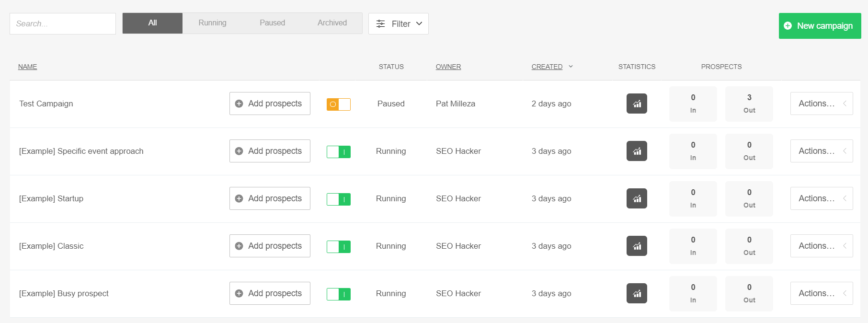Open Actions dropdown for Specific event approach

(x=821, y=151)
